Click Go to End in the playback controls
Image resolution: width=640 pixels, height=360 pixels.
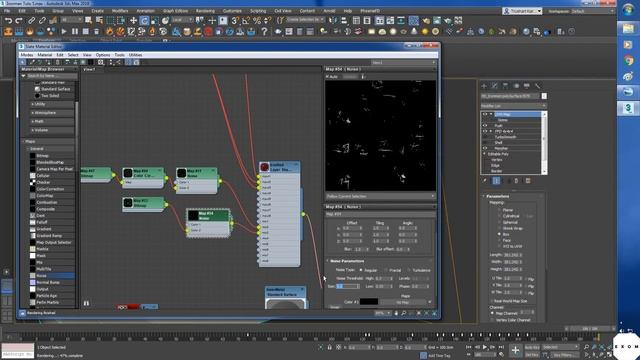tap(501, 347)
